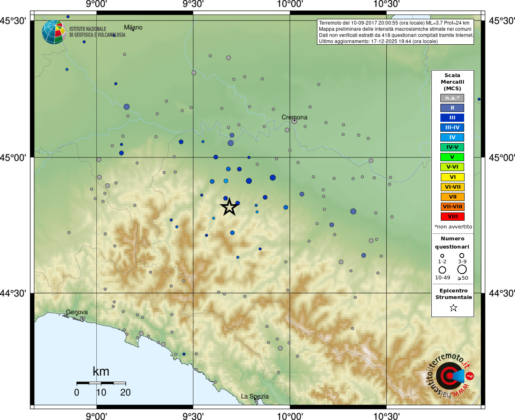This screenshot has height=420, width=515.
Task: Click the Cremona city label
Action: click(x=294, y=117)
